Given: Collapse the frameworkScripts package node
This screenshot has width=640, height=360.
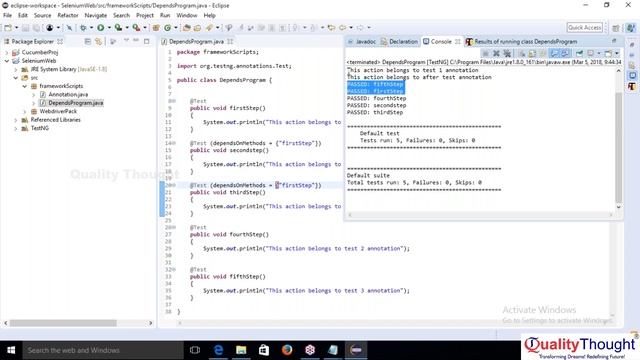Looking at the screenshot, I should pos(24,86).
